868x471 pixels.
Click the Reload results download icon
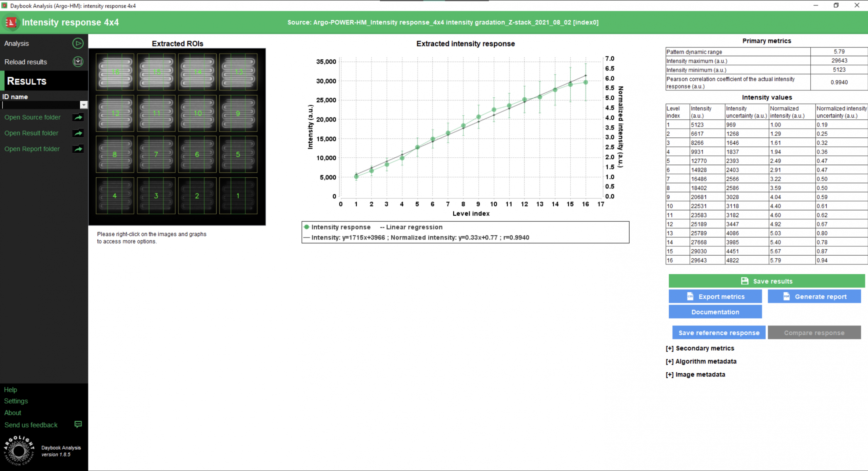78,61
